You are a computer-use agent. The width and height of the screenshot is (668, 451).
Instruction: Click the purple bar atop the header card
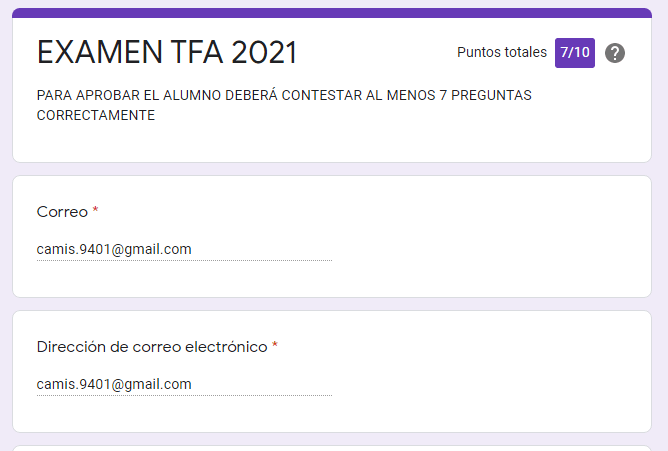(x=332, y=13)
